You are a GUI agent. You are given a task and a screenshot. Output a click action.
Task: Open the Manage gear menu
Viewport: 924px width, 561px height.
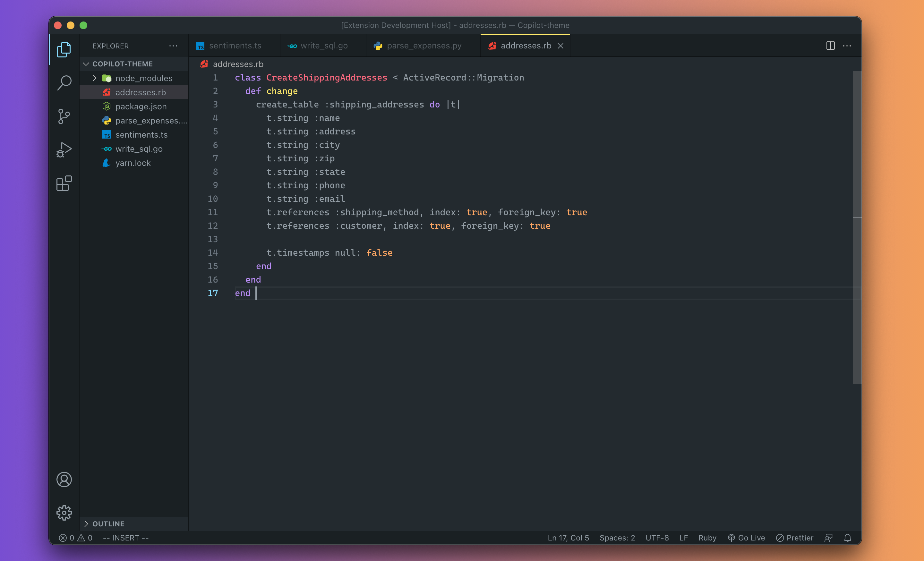pyautogui.click(x=64, y=512)
